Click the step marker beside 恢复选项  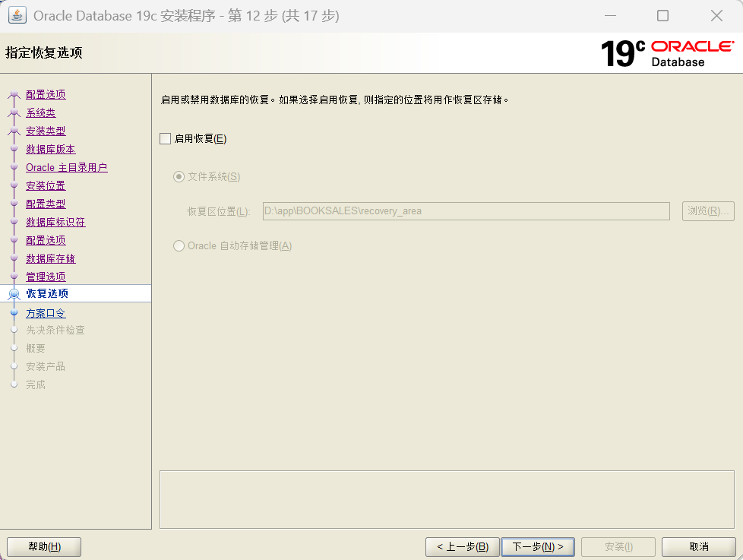click(x=14, y=294)
